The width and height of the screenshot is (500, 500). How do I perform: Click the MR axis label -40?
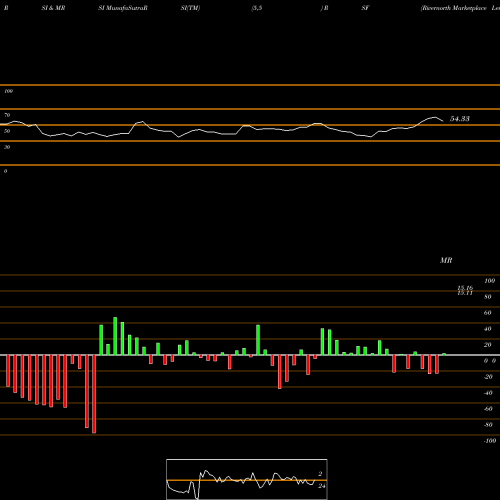488,393
